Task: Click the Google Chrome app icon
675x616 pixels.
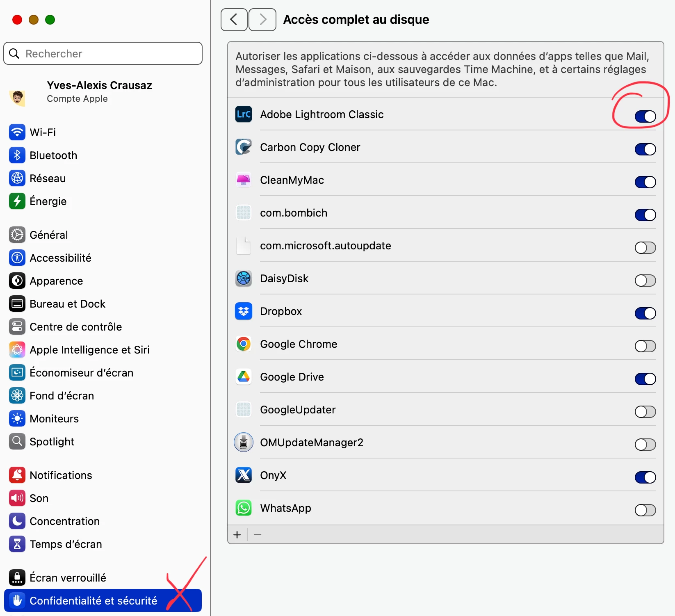Action: pyautogui.click(x=244, y=344)
